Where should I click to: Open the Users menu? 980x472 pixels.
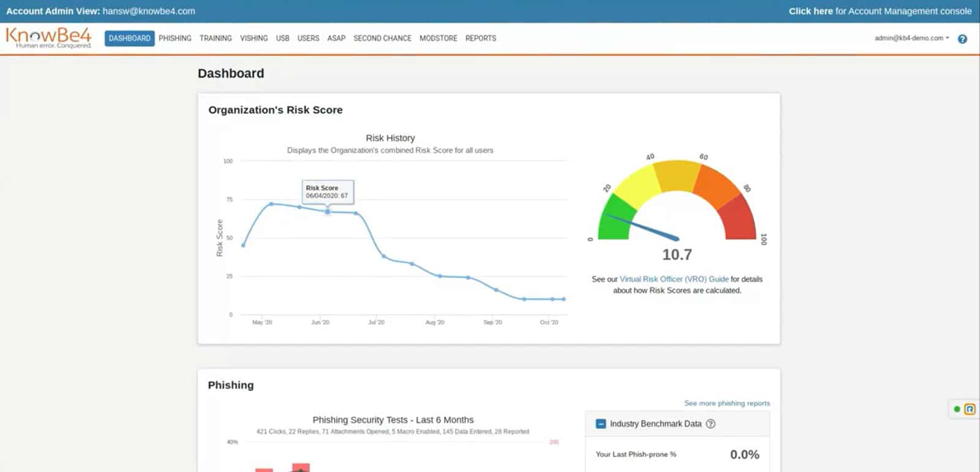[x=308, y=38]
